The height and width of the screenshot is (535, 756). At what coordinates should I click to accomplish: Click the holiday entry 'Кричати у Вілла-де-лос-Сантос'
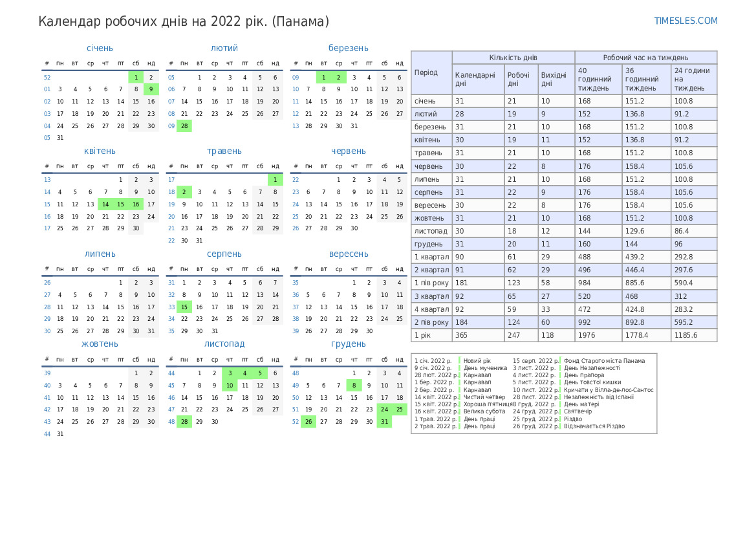(x=609, y=390)
